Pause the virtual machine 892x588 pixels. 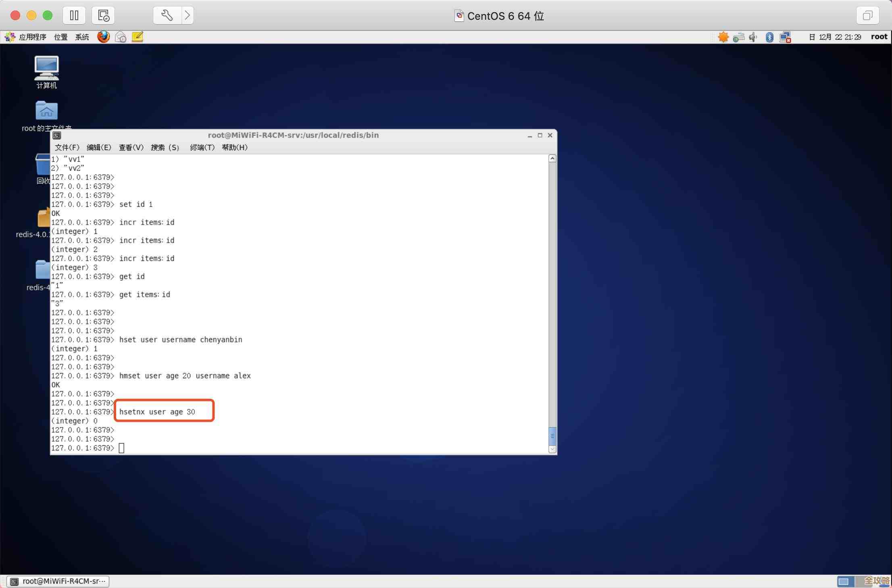[74, 15]
